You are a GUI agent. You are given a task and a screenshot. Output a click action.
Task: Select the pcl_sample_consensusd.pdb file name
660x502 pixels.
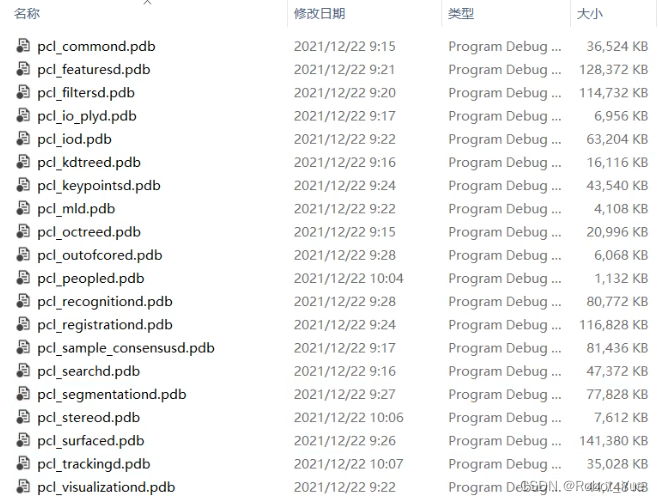(126, 348)
